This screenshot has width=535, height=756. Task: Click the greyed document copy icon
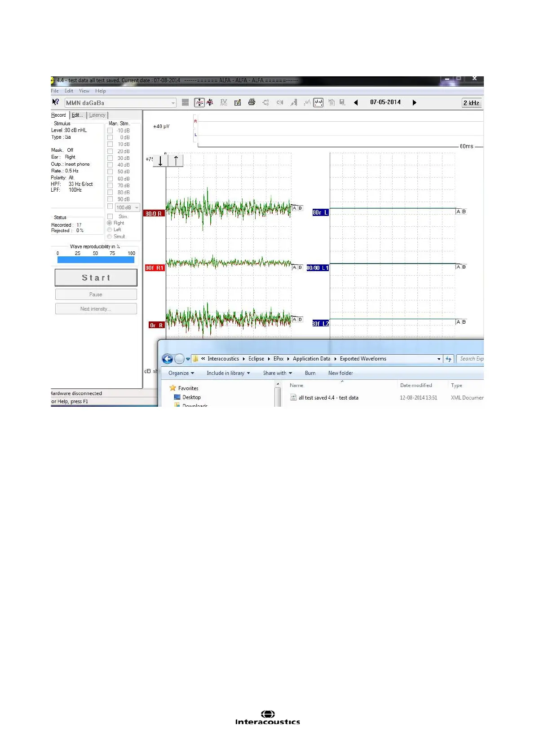click(x=332, y=103)
